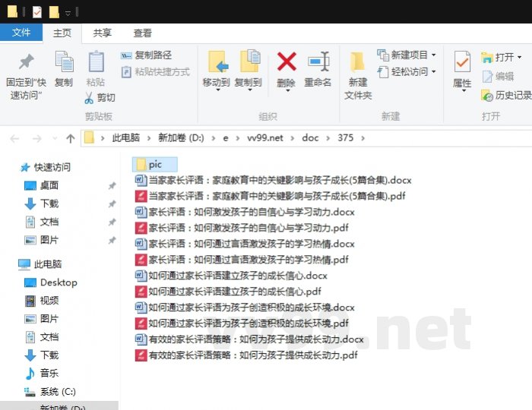Click Paste shortcut (粘贴快捷方式)

point(155,72)
